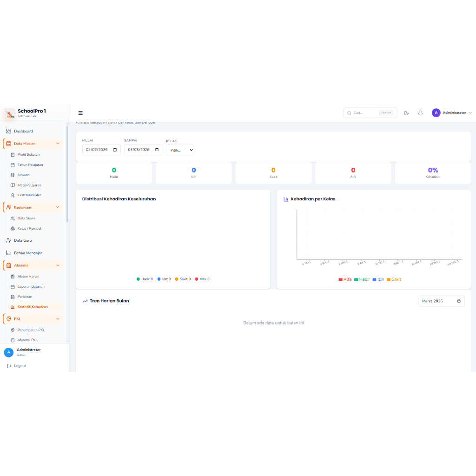Click the Dashboard grid icon

click(x=8, y=131)
